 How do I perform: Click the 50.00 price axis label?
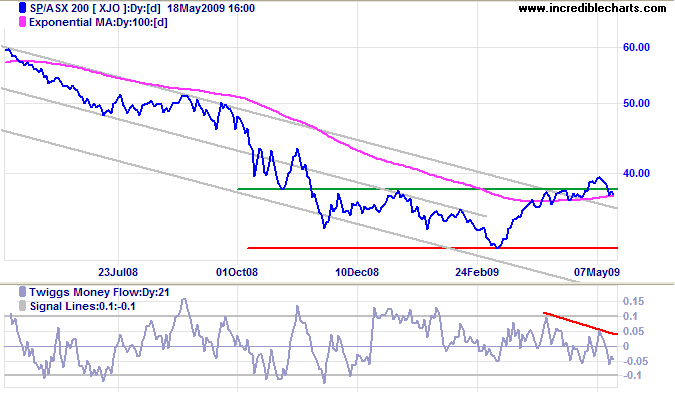pos(636,103)
